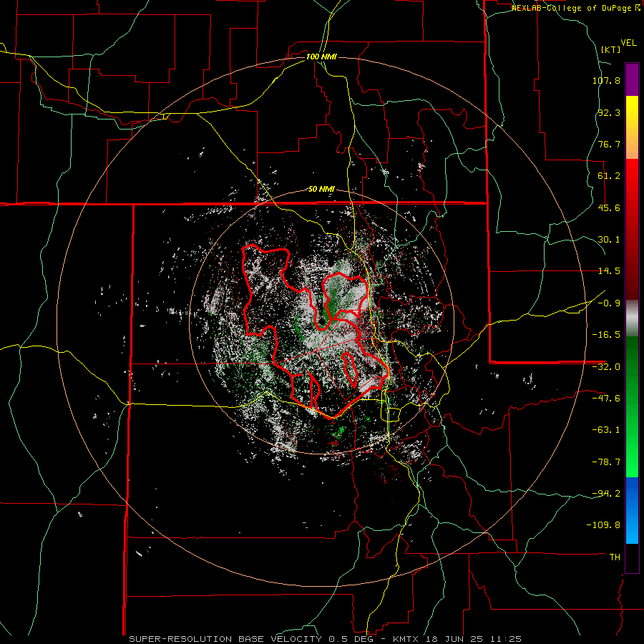Click the 14.5 velocity scale value
This screenshot has width=644, height=644.
pos(609,271)
